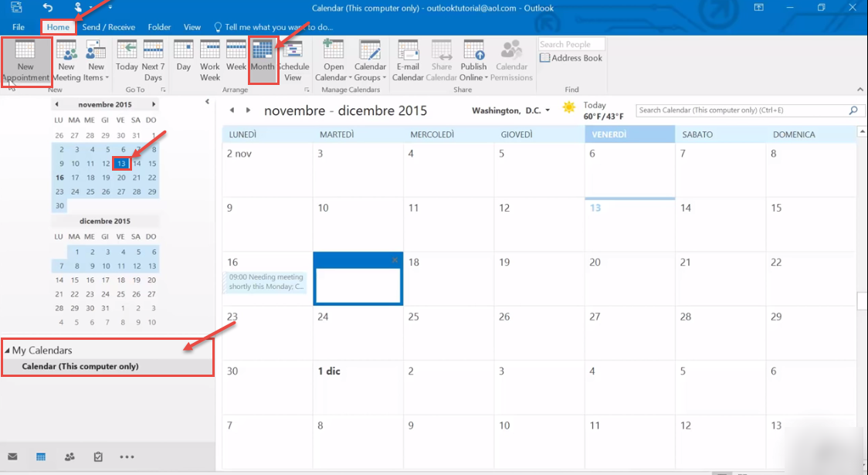Show the Next 7 Days view
Image resolution: width=868 pixels, height=475 pixels.
tap(154, 61)
